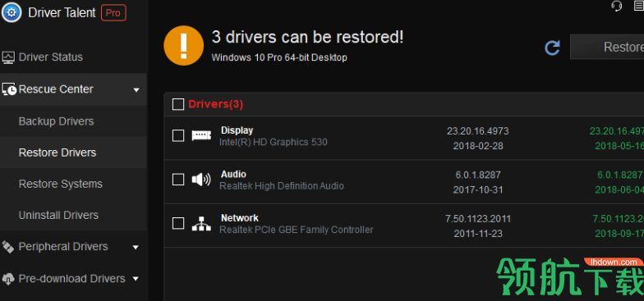Click Realtek High Definition Audio text
This screenshot has width=644, height=301.
(282, 186)
